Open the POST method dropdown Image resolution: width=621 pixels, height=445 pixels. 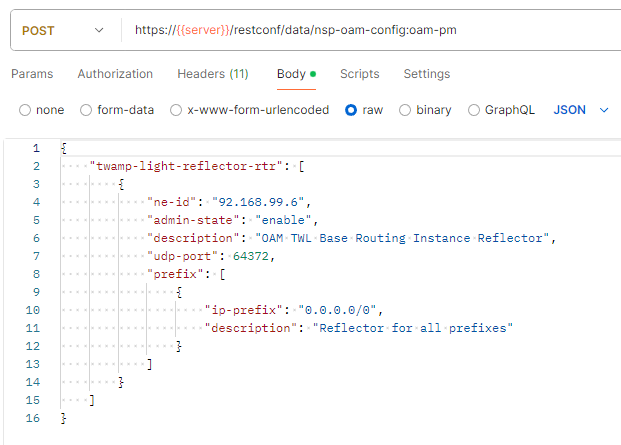tap(62, 30)
